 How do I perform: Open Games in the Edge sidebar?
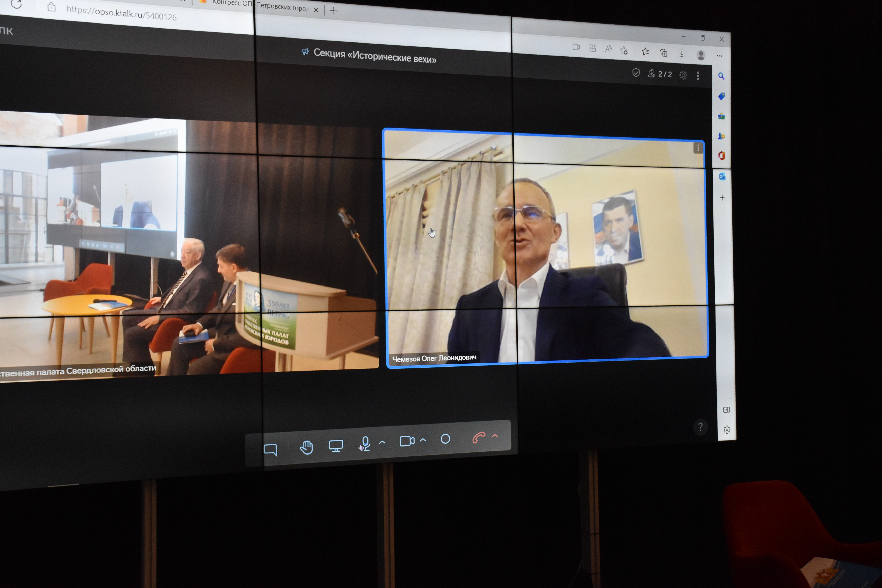(721, 136)
